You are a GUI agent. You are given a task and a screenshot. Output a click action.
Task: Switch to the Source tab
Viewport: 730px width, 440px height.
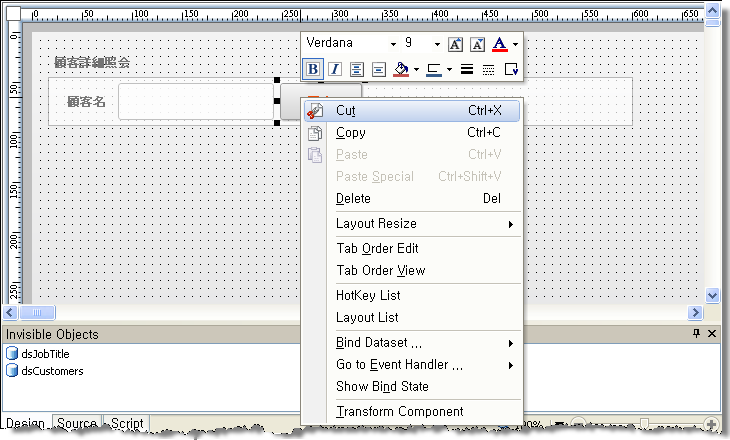pos(76,424)
